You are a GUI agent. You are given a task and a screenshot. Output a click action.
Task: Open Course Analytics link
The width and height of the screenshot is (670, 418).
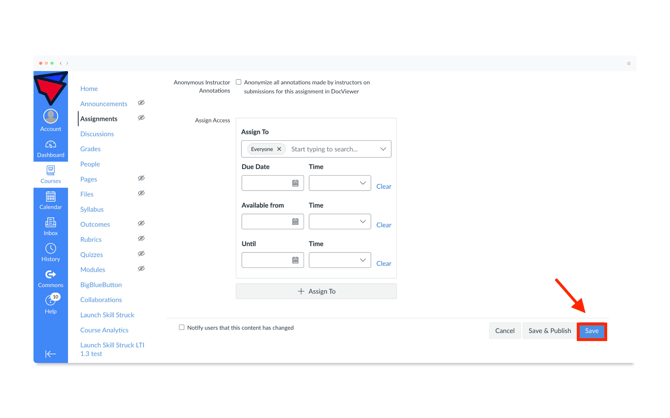(104, 330)
